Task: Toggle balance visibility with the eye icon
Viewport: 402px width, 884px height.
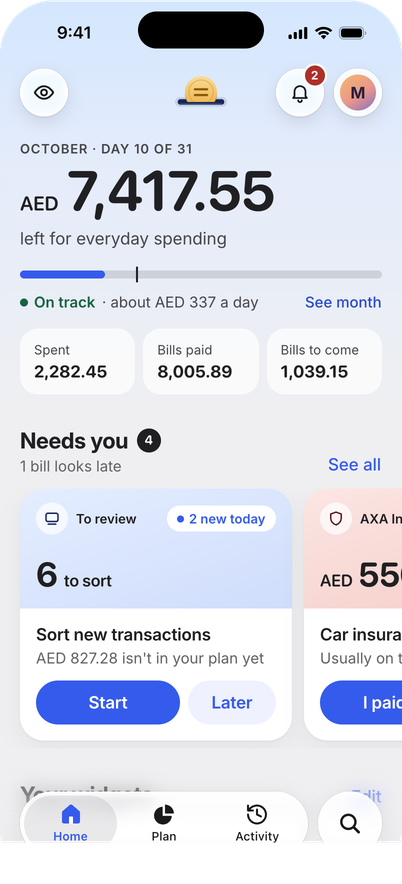Action: (44, 92)
